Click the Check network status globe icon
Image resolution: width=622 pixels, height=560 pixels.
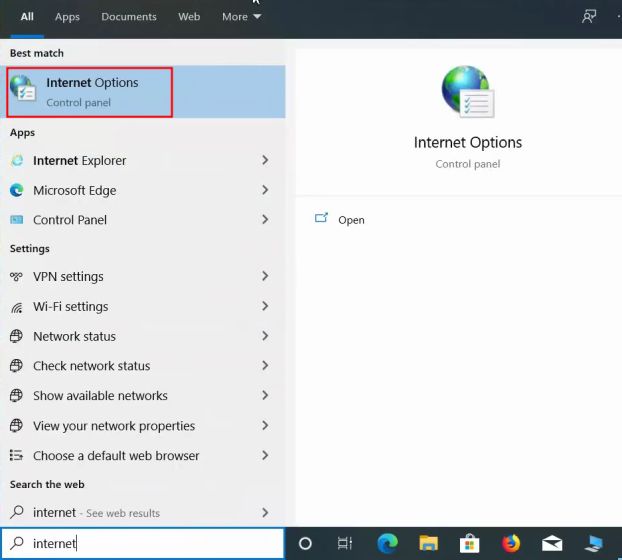(x=16, y=366)
